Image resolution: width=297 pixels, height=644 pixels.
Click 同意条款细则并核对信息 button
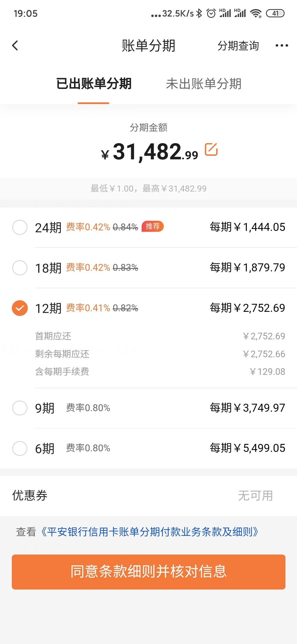click(x=148, y=572)
